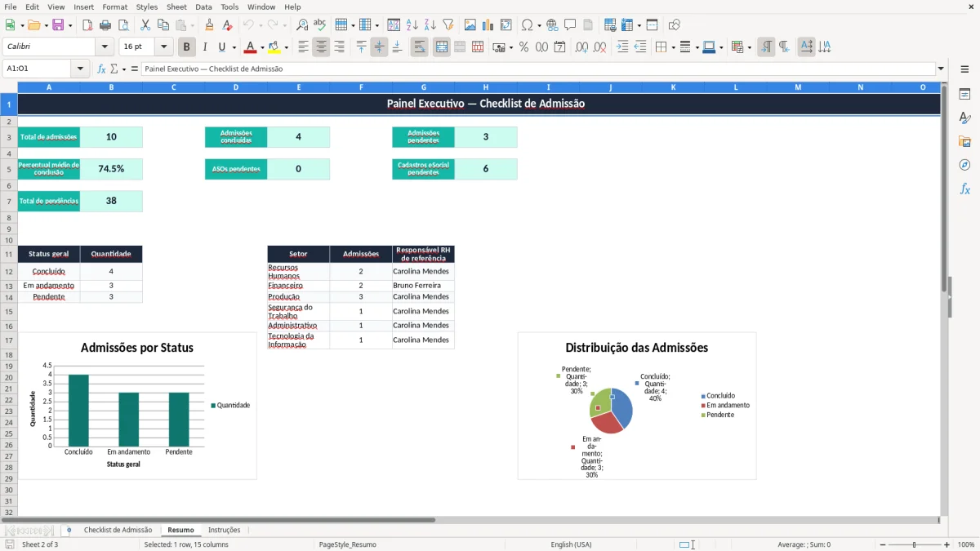Toggle Italic formatting
980x551 pixels.
pyautogui.click(x=205, y=47)
